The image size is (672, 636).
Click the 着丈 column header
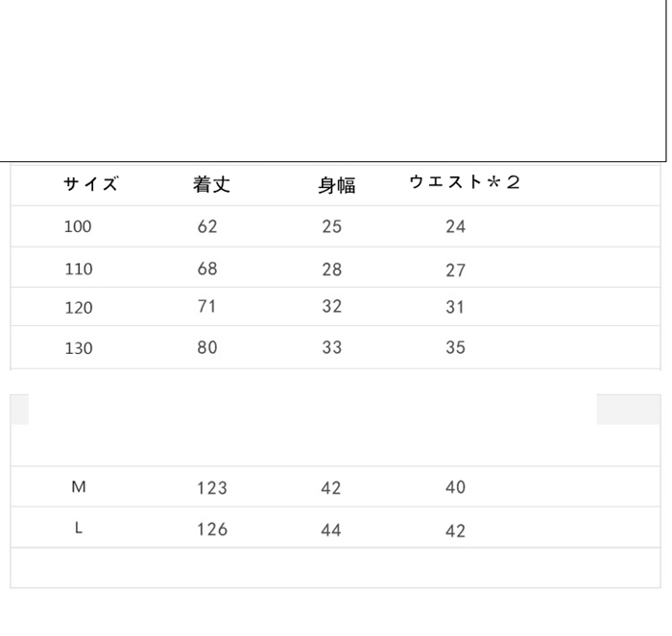[211, 185]
